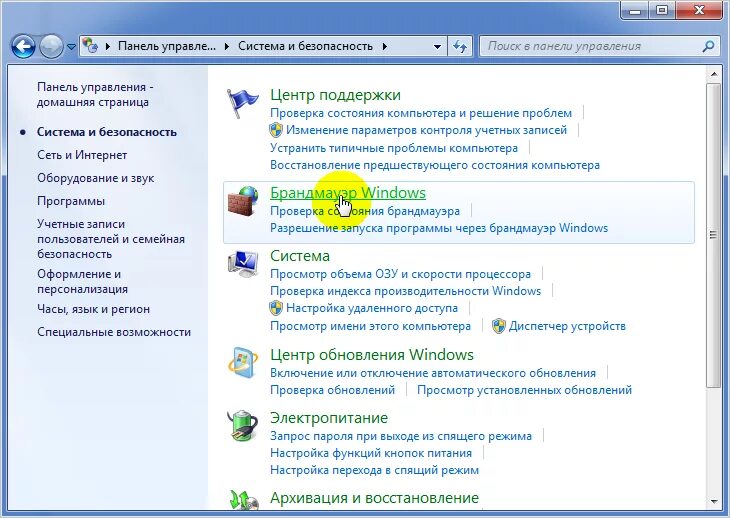Click the scrollbar down arrow
This screenshot has width=730, height=518.
(x=714, y=502)
